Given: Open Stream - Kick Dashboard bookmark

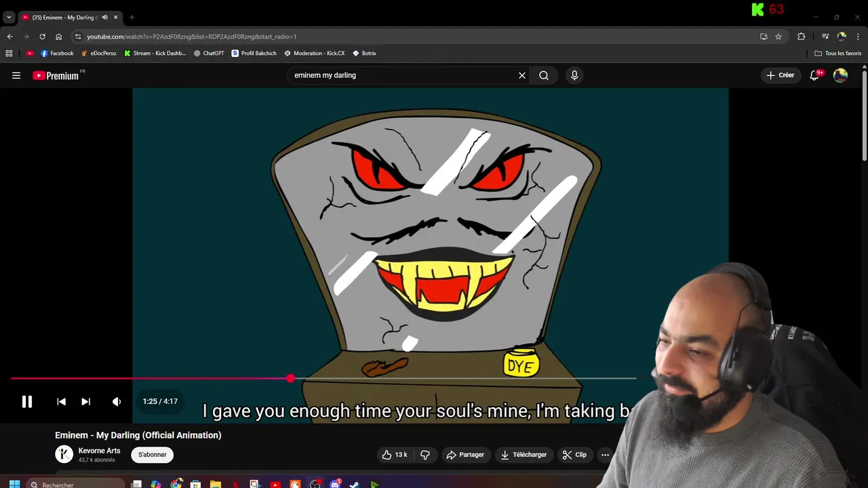Looking at the screenshot, I should tap(155, 53).
